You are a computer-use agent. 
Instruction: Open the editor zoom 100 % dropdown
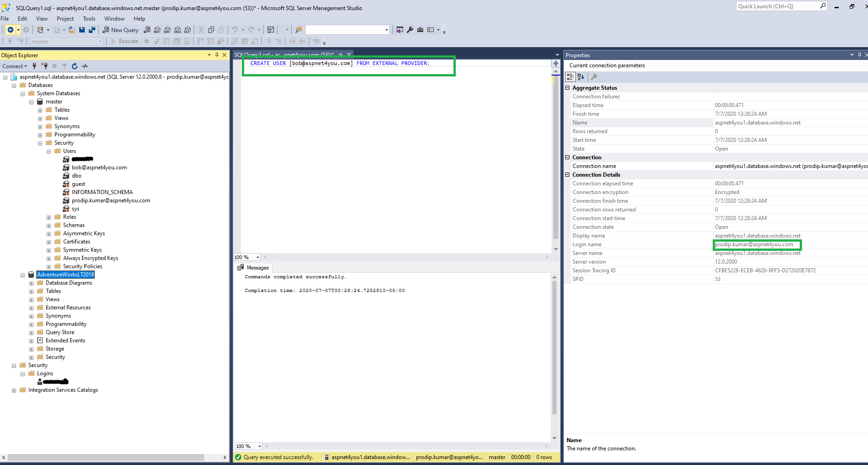point(258,257)
